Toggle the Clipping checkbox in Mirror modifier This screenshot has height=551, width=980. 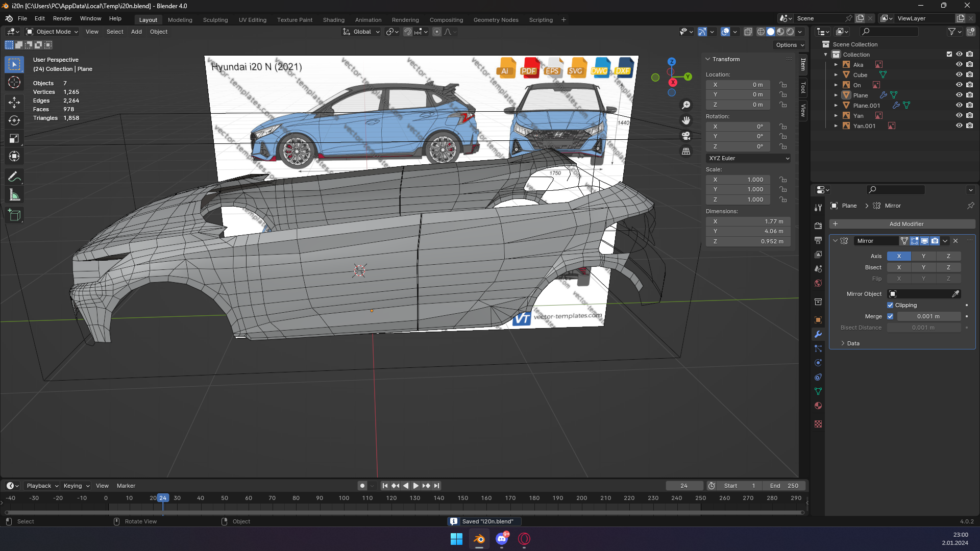890,305
